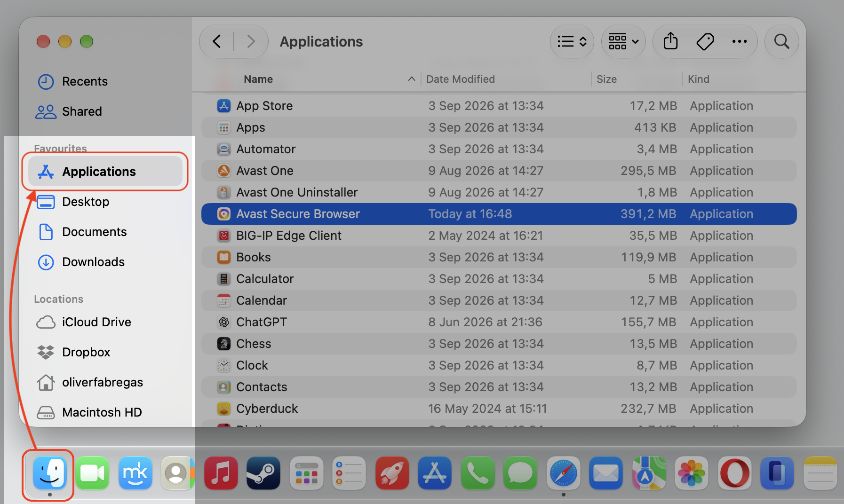Viewport: 844px width, 504px height.
Task: Open Notes from the Dock
Action: pyautogui.click(x=820, y=473)
